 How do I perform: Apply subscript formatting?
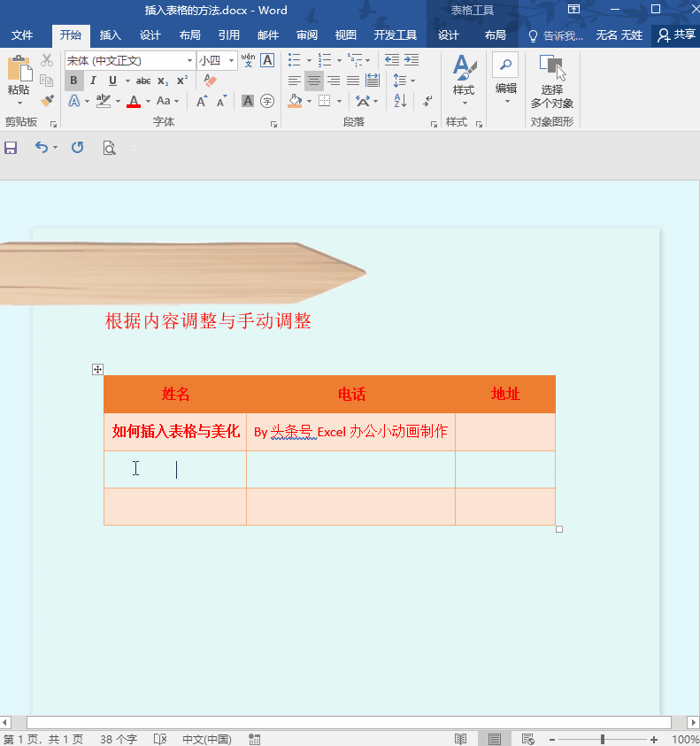click(163, 81)
